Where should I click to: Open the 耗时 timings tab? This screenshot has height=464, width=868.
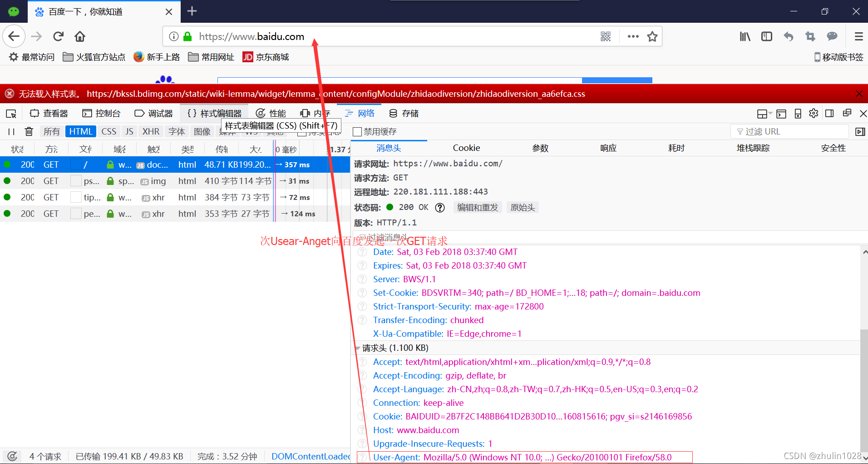(x=676, y=148)
